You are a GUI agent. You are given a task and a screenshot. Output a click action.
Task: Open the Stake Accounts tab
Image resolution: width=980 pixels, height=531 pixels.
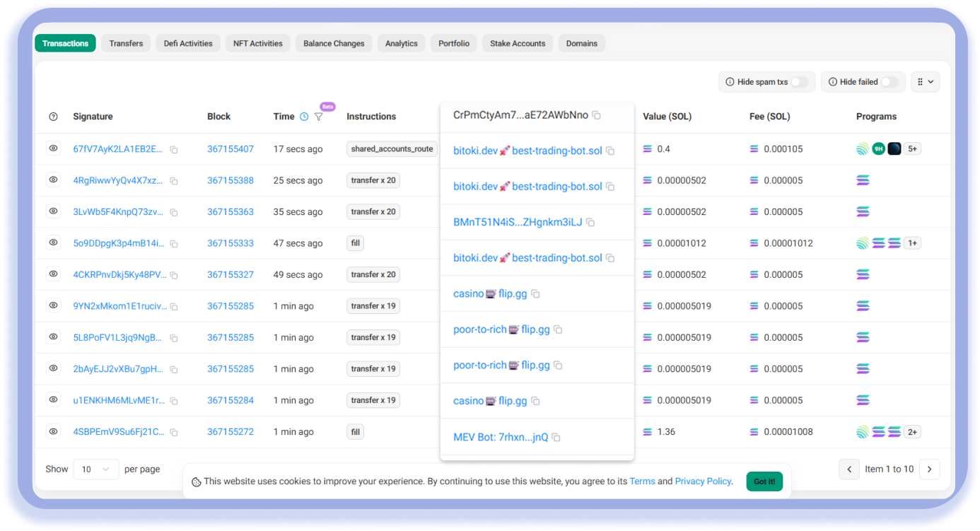(x=518, y=43)
